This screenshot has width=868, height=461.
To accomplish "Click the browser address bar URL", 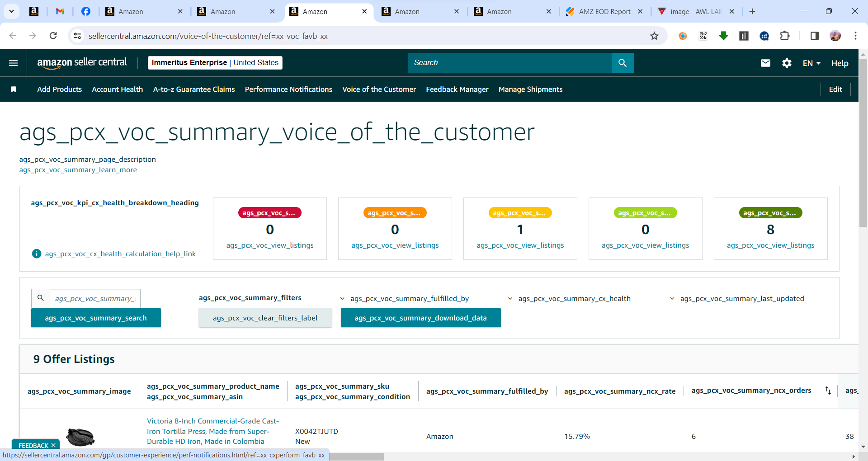I will pyautogui.click(x=208, y=36).
